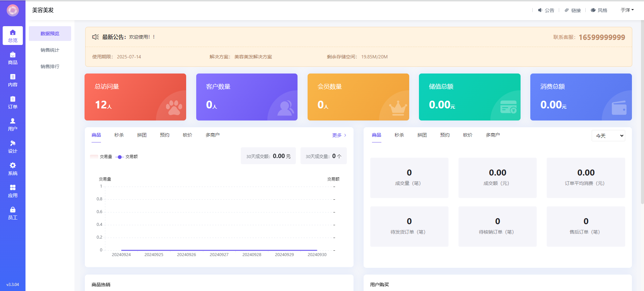644x291 pixels.
Task: Click the app logo at top of sidebar
Action: click(13, 10)
